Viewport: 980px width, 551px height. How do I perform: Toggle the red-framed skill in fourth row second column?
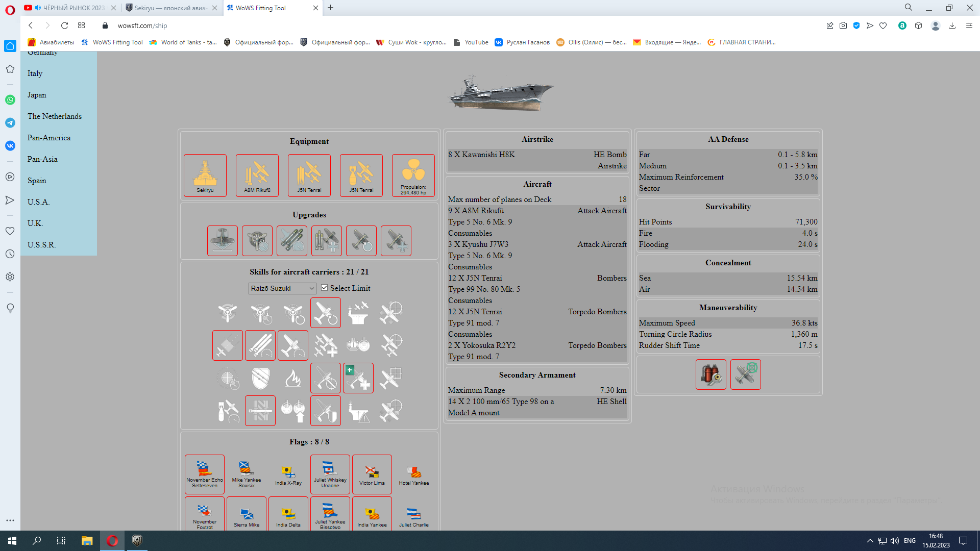(x=260, y=411)
